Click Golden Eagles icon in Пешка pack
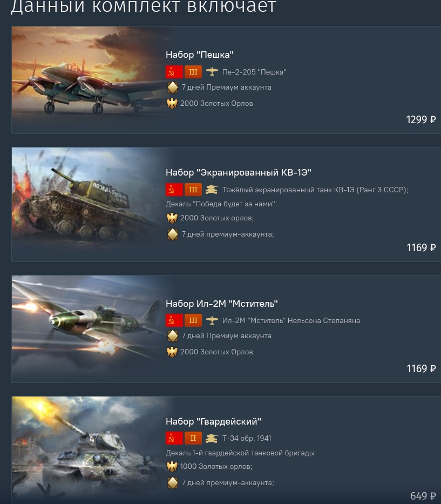Image resolution: width=441 pixels, height=504 pixels. click(172, 104)
